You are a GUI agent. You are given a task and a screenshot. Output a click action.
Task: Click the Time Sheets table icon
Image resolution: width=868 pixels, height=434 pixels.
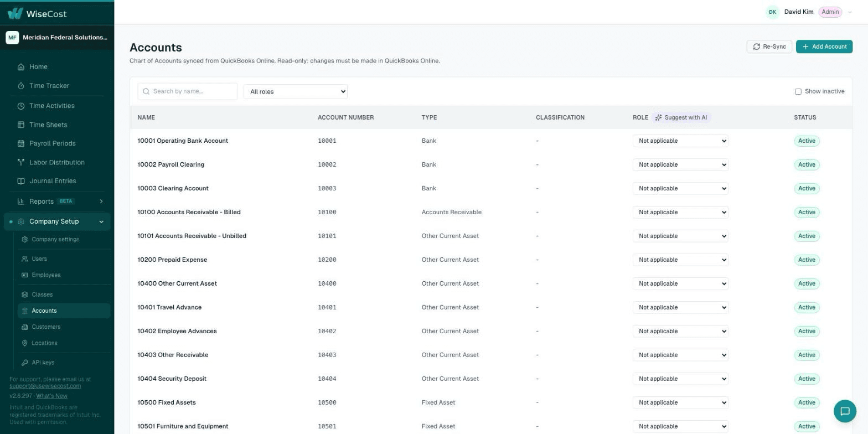tap(21, 125)
